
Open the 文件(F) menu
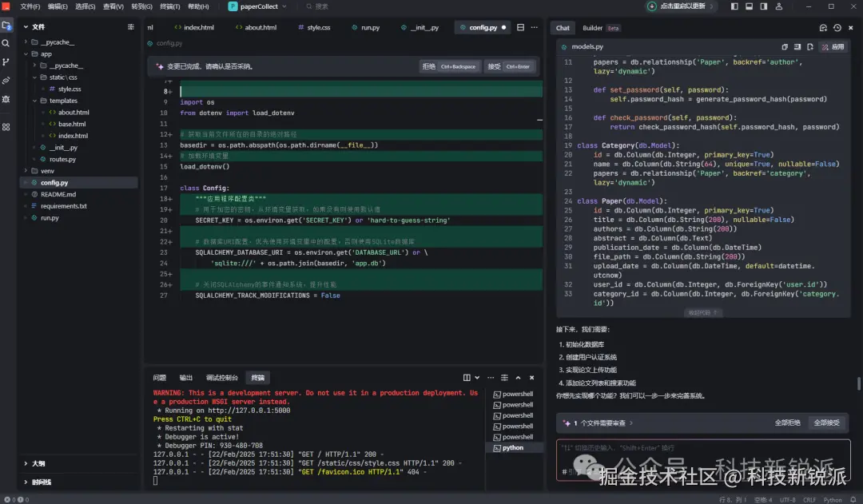pos(30,6)
